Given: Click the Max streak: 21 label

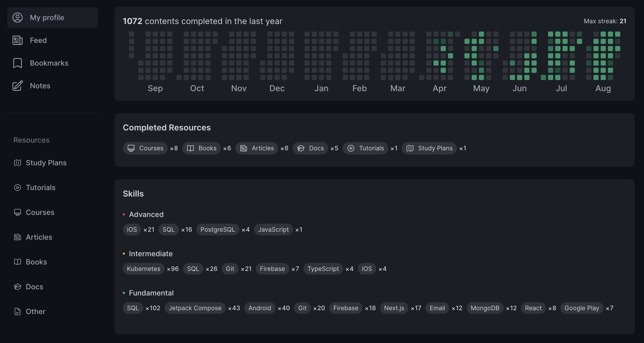Looking at the screenshot, I should pos(605,21).
